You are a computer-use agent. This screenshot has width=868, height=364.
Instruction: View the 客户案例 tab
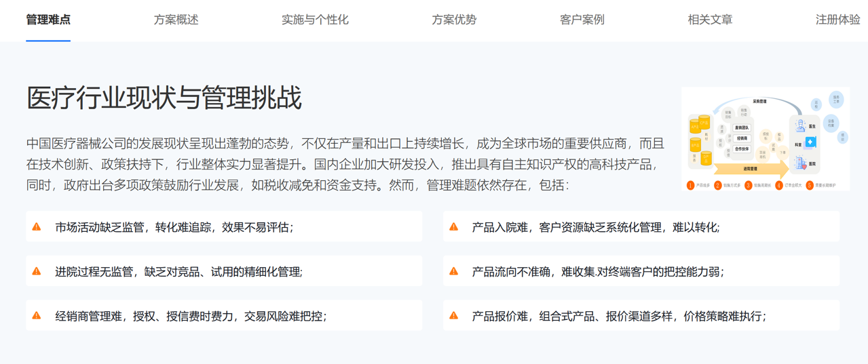click(x=582, y=20)
